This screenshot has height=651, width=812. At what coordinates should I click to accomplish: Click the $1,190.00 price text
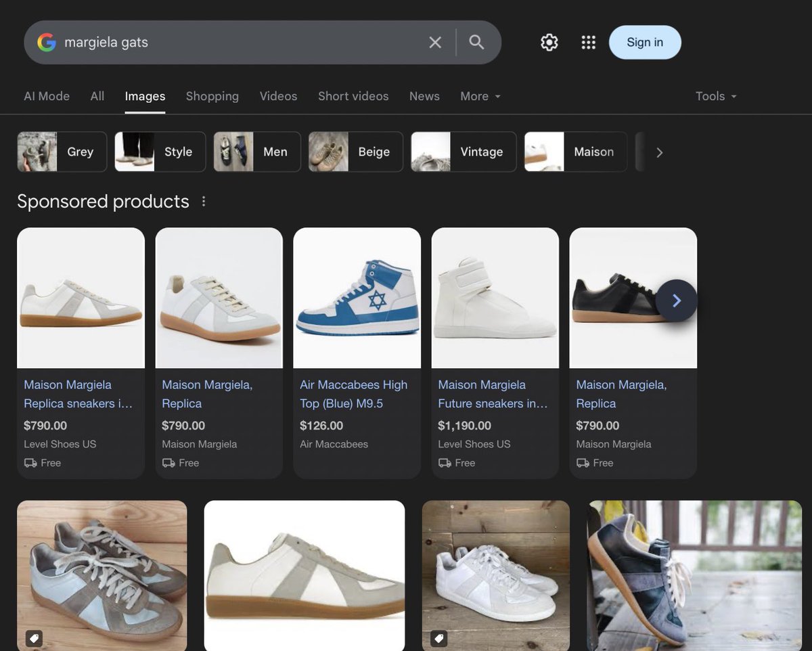coord(464,426)
